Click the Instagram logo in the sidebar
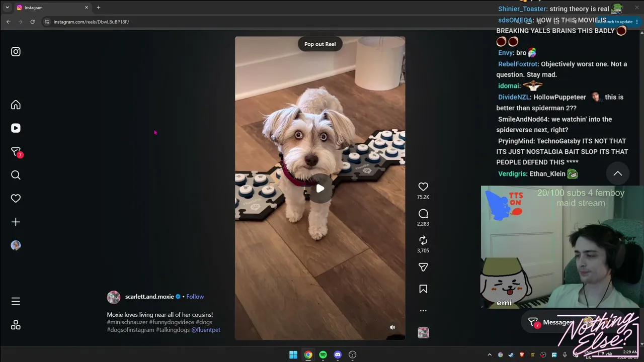Screen dimensions: 644x362 (x=16, y=52)
